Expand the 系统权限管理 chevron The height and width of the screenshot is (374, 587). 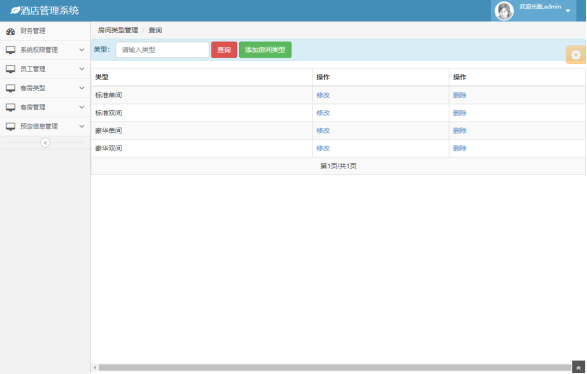82,50
